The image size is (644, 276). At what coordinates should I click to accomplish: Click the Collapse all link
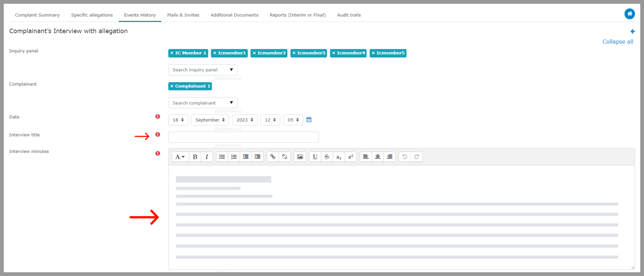coord(617,42)
